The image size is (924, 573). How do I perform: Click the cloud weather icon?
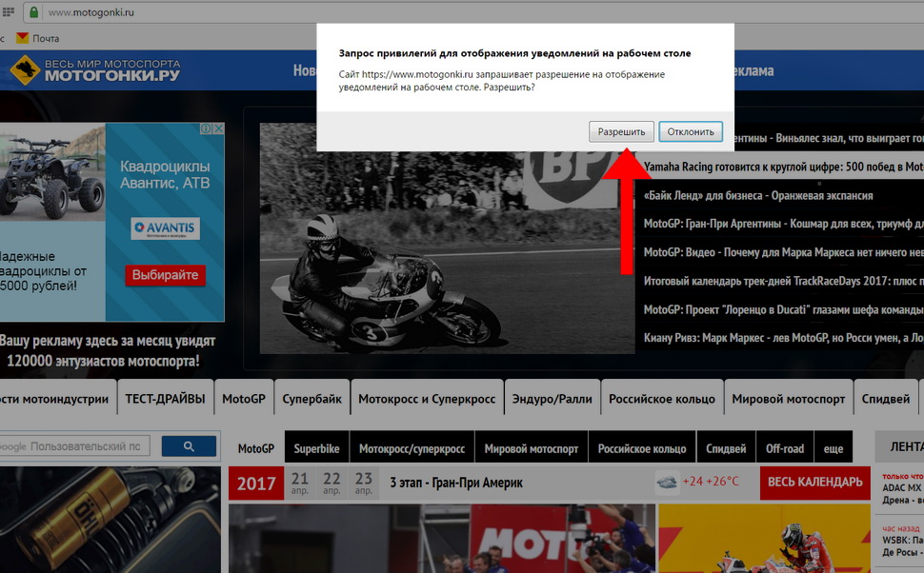point(667,483)
